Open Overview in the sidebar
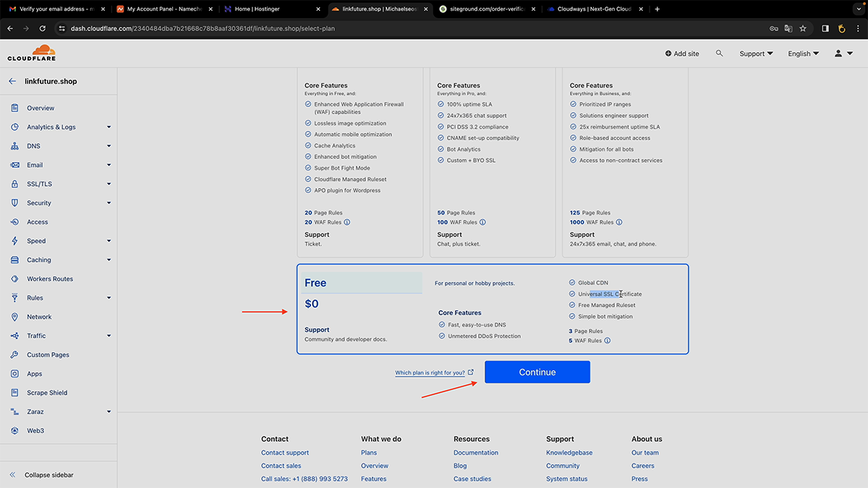 [x=41, y=108]
